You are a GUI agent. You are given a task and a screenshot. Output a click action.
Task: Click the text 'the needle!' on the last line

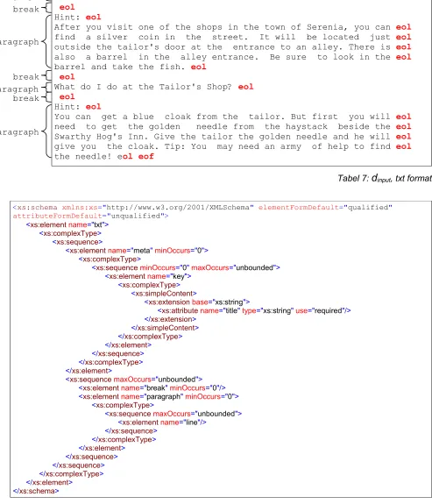(x=82, y=157)
